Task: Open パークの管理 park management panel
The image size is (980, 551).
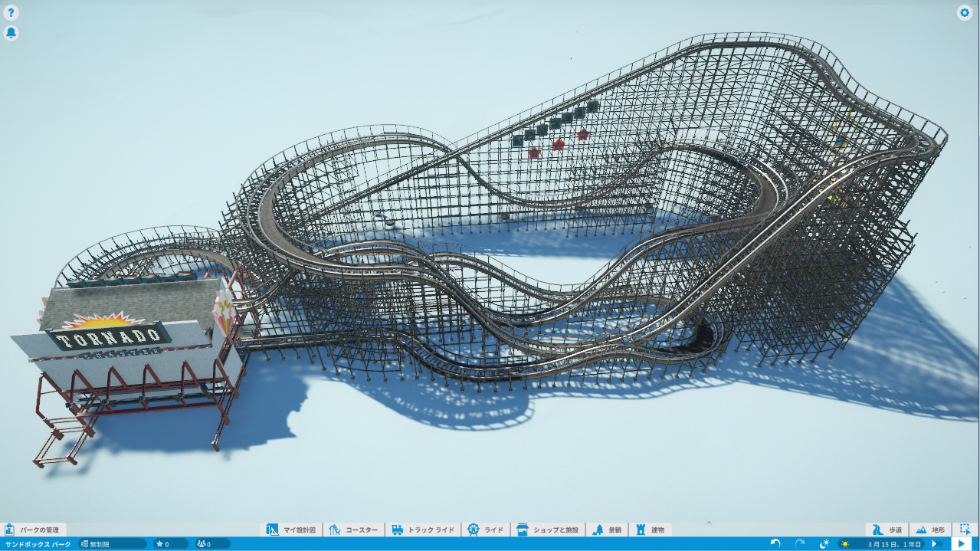Action: click(34, 530)
